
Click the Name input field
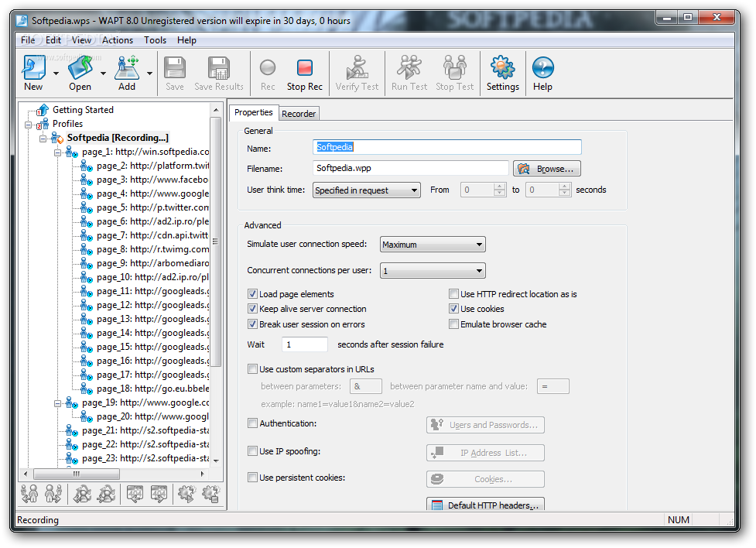tap(447, 147)
